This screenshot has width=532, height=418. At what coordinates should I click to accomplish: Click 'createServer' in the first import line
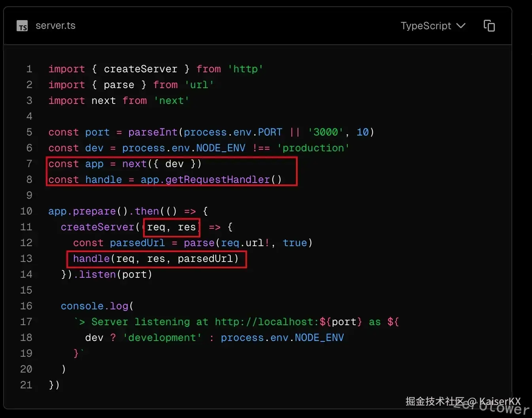tap(140, 69)
